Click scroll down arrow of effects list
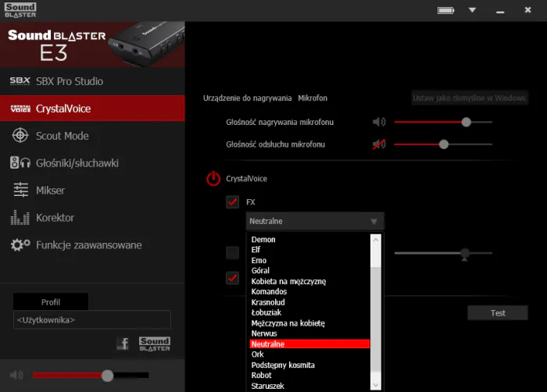The image size is (547, 392). 376,385
